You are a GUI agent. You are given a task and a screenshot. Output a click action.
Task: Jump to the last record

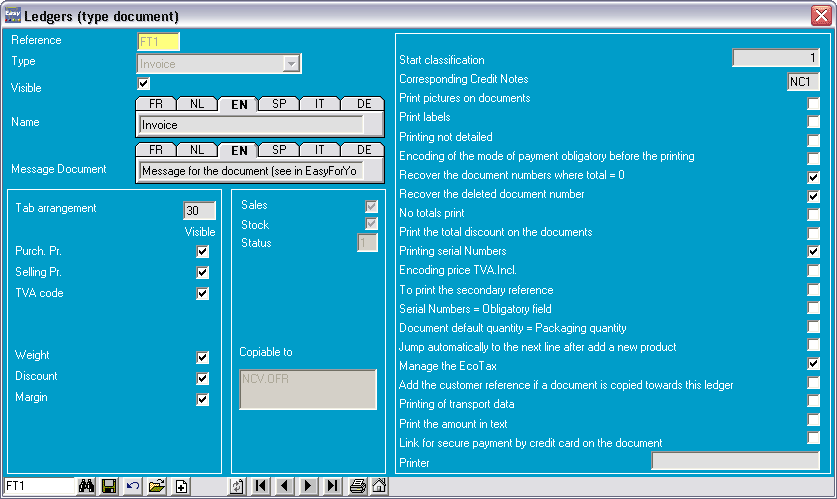tap(333, 487)
